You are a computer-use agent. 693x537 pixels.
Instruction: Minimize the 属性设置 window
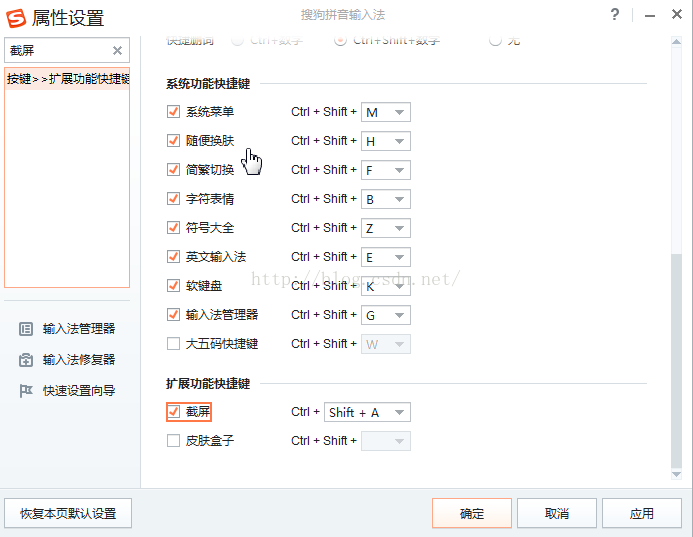tap(650, 16)
